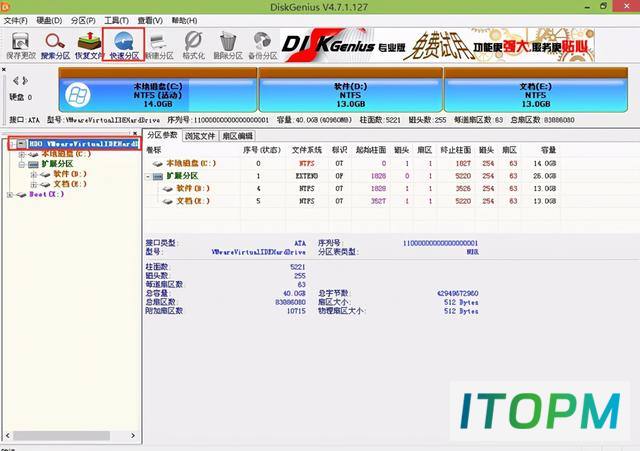Select Boot(X:) in the left tree
This screenshot has height=451, width=640.
[47, 194]
